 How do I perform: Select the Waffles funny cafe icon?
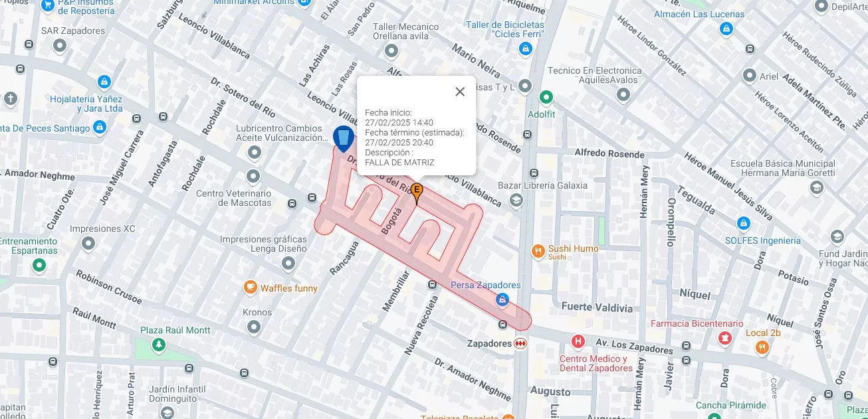point(251,288)
